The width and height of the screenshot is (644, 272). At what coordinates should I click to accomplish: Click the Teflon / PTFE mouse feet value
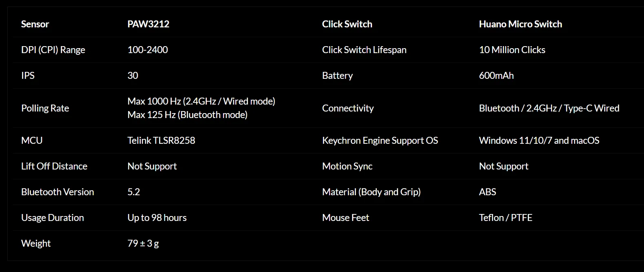pos(505,218)
